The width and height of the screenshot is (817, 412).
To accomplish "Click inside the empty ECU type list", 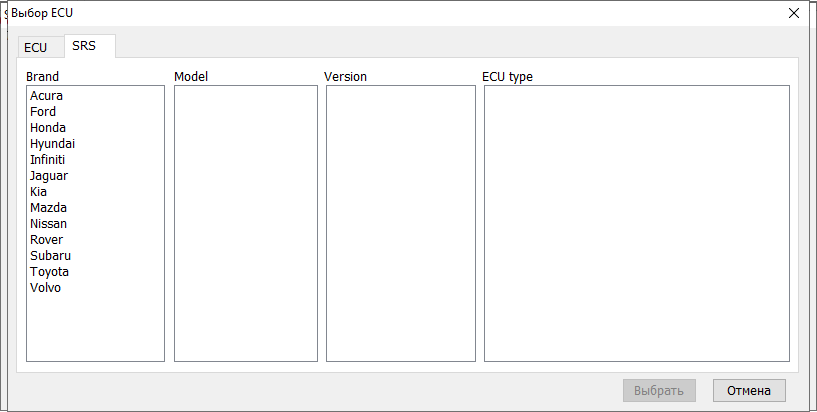I will (636, 223).
